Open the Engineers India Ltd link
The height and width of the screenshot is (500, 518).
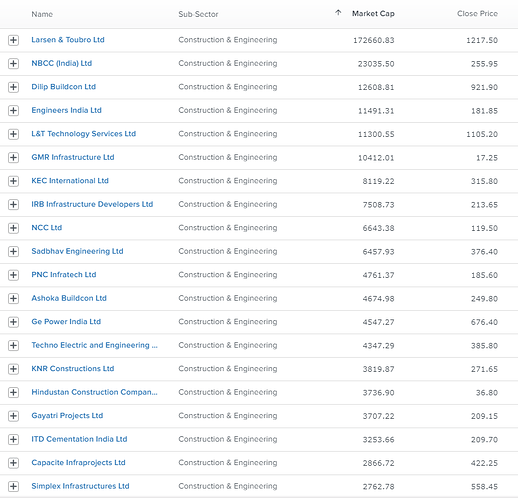[66, 110]
